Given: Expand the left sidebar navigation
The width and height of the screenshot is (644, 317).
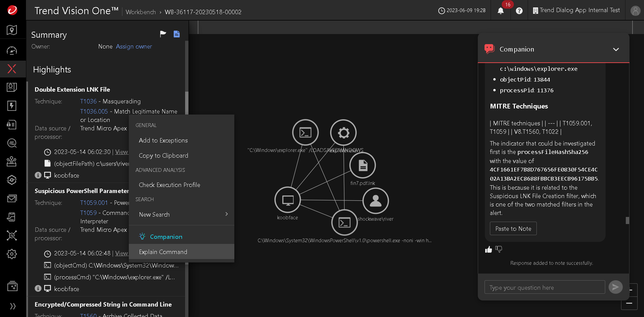Looking at the screenshot, I should point(12,306).
